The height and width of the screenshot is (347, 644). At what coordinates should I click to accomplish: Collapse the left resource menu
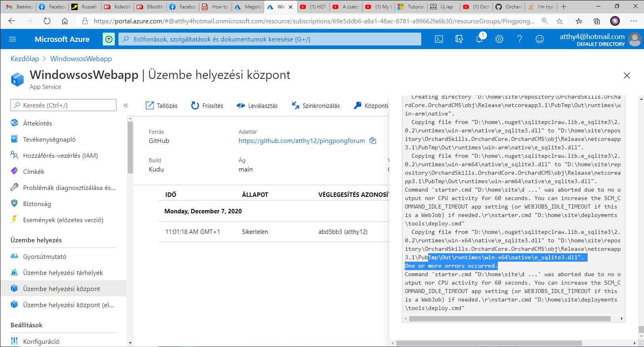coord(126,105)
